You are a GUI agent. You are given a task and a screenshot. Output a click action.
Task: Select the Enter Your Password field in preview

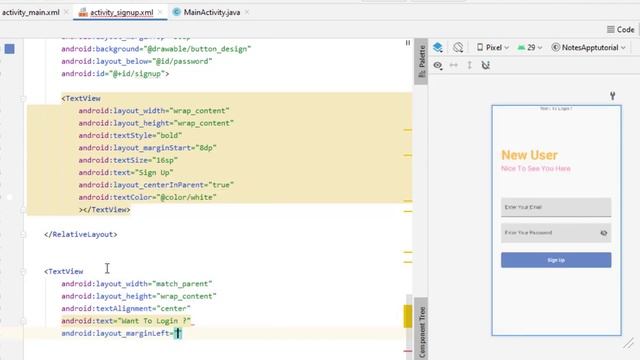[x=556, y=233]
